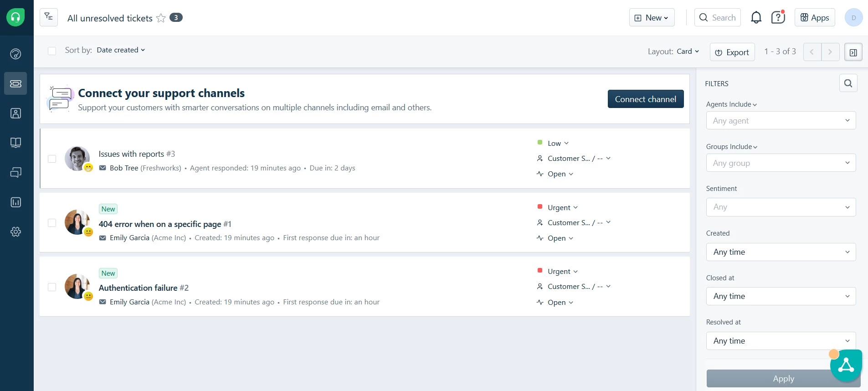Click the Connect channel button
868x391 pixels.
click(646, 99)
